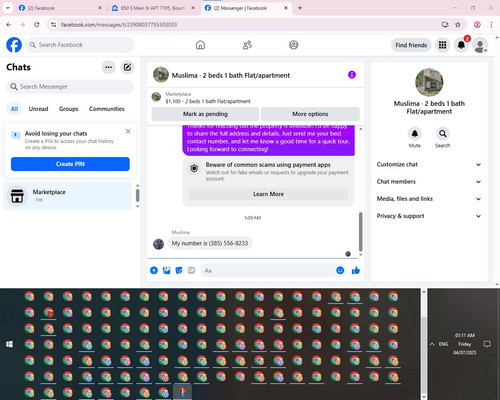Dismiss the Avoid losing your chats card
Screen dimensions: 500x400
tap(128, 131)
